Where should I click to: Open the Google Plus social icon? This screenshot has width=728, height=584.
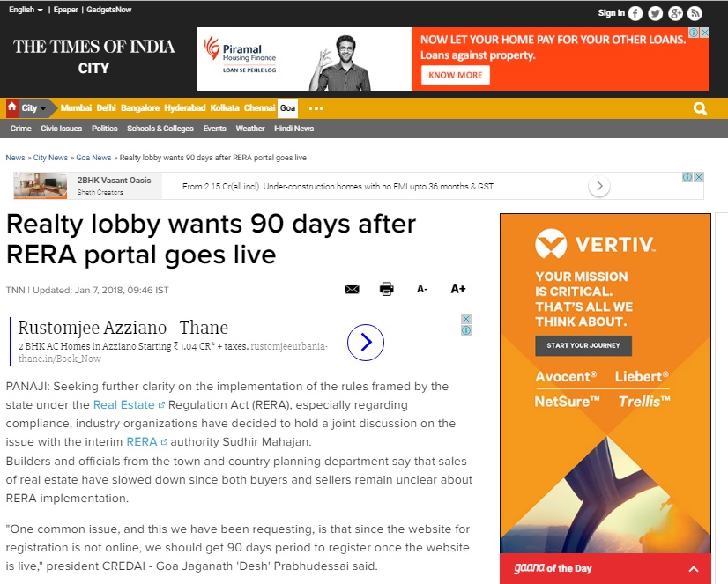pos(675,13)
